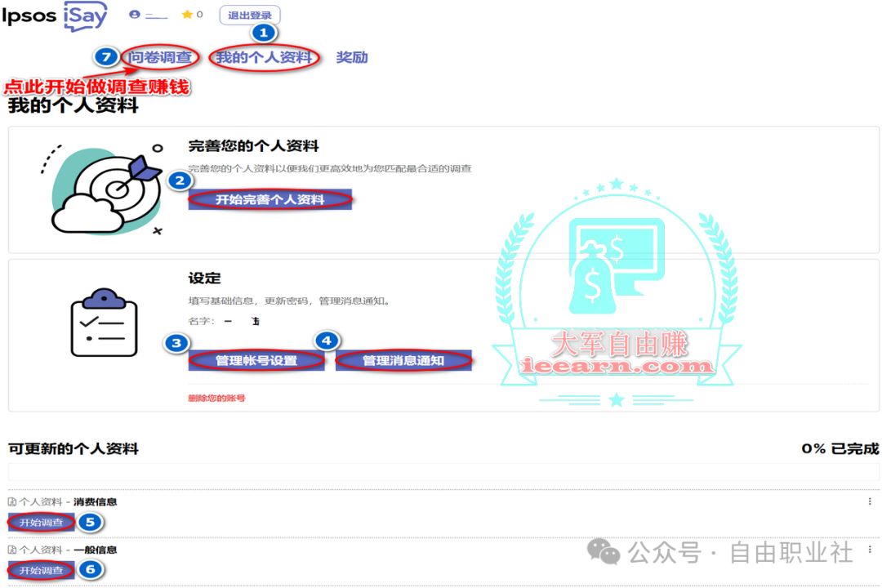The image size is (882, 588).
Task: Click the Ipsos iSay logo
Action: (54, 16)
